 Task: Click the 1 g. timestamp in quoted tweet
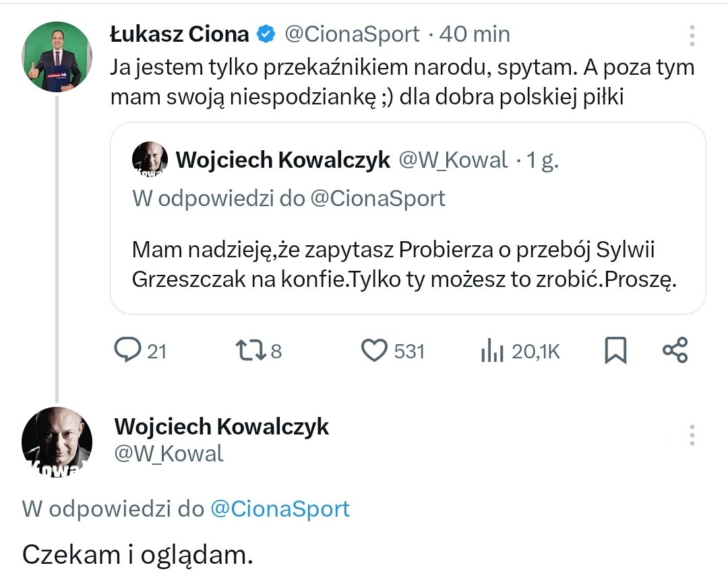(x=542, y=160)
